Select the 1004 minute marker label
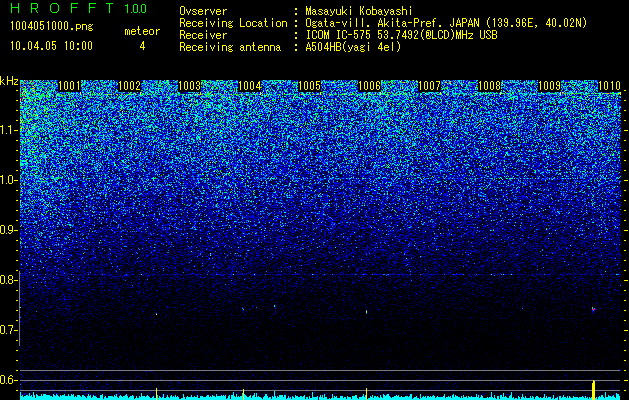The image size is (629, 400). (x=250, y=86)
